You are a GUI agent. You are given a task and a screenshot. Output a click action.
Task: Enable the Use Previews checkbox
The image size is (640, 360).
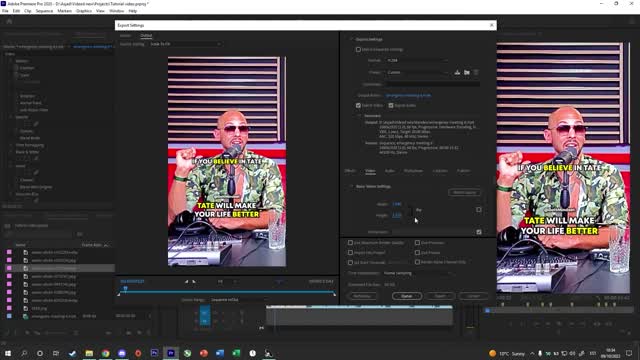[x=417, y=242]
